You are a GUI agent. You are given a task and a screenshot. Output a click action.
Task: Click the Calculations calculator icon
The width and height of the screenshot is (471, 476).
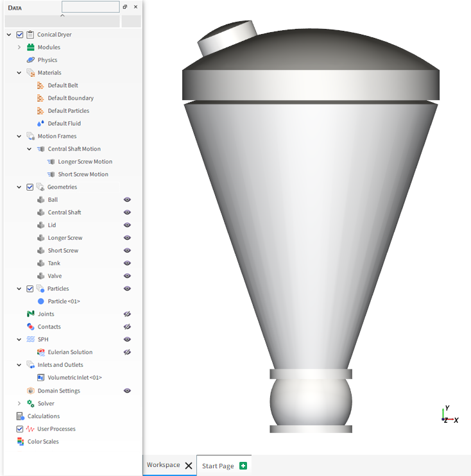pyautogui.click(x=21, y=416)
